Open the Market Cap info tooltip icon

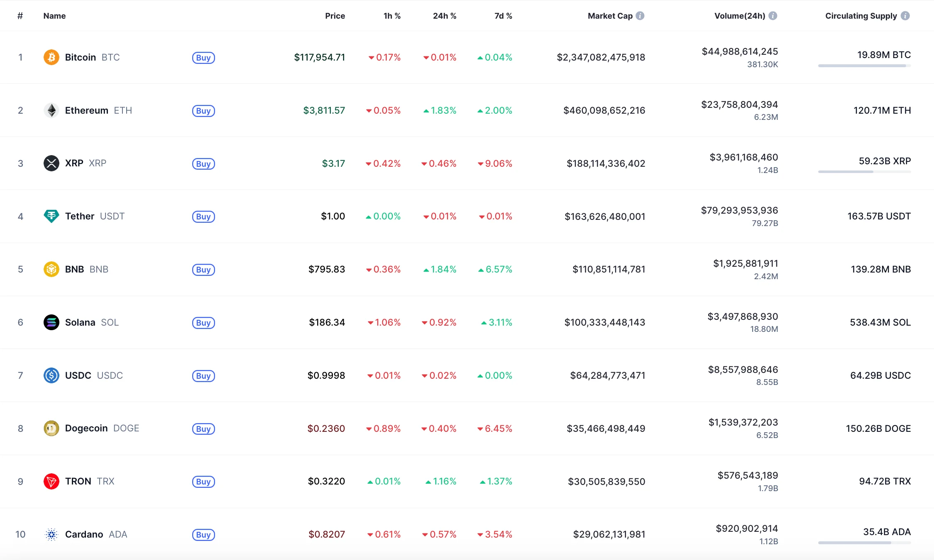(x=640, y=16)
